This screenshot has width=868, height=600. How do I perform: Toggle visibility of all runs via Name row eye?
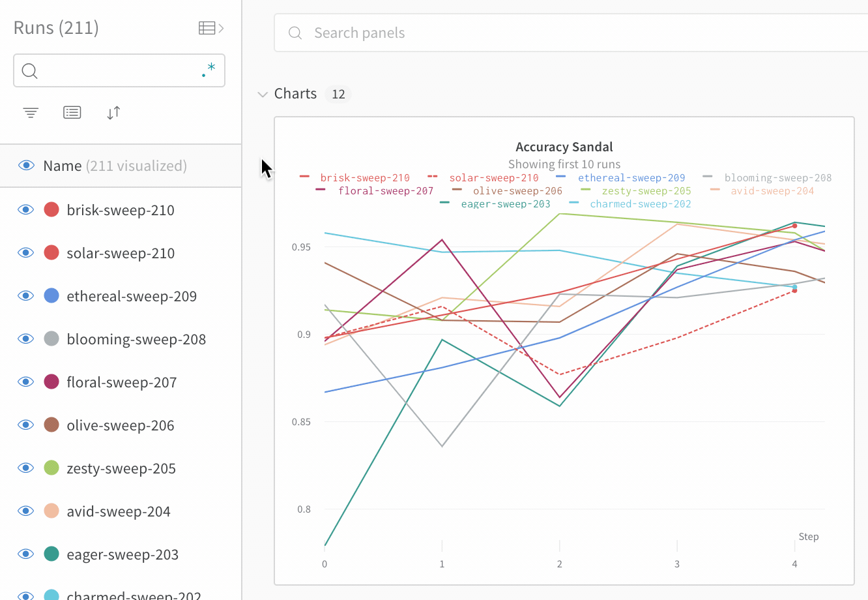[x=26, y=165]
